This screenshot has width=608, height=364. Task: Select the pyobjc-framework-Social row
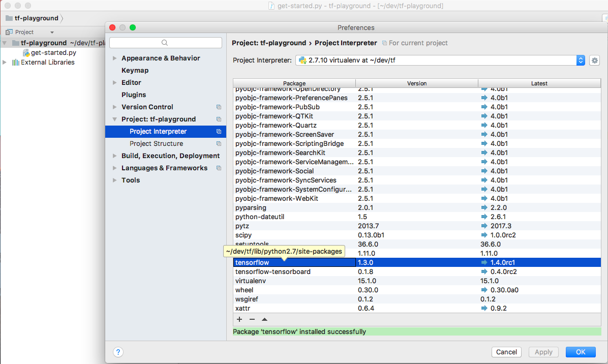pos(417,171)
